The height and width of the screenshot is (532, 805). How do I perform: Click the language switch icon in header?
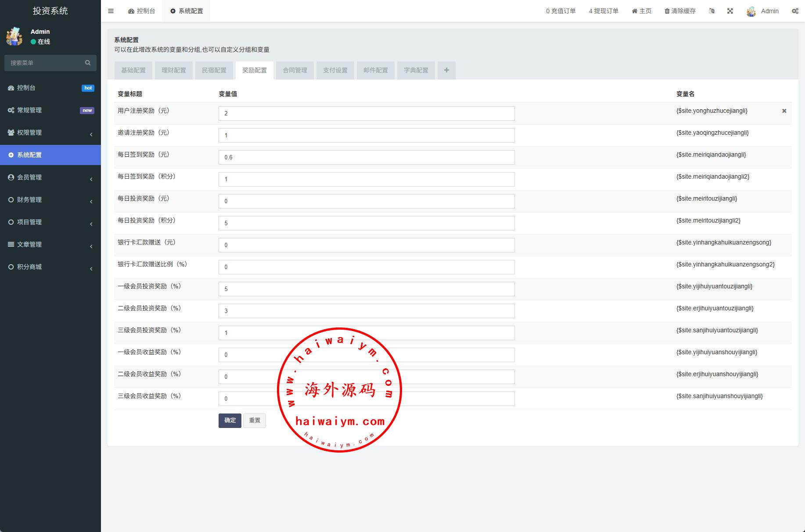pyautogui.click(x=712, y=11)
